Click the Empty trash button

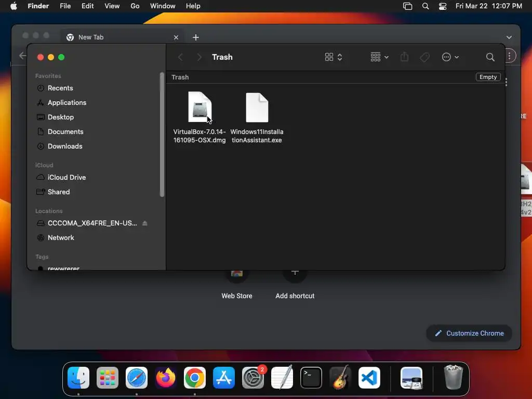[488, 77]
